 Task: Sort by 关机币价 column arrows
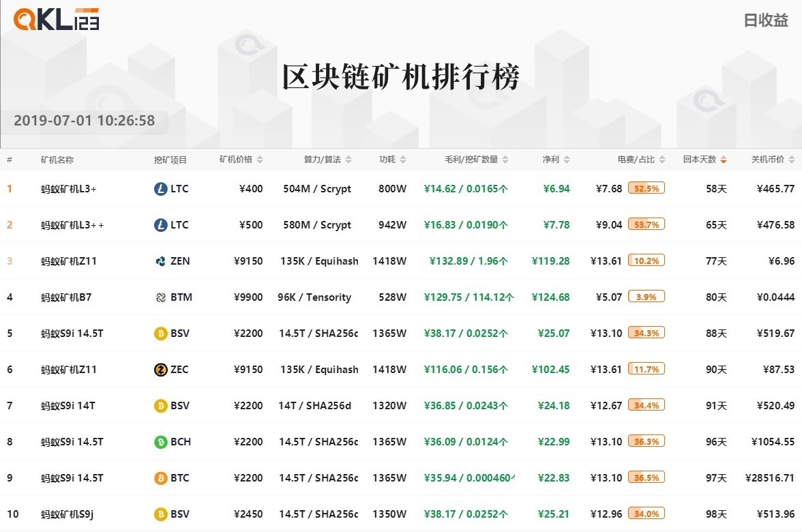(x=792, y=160)
